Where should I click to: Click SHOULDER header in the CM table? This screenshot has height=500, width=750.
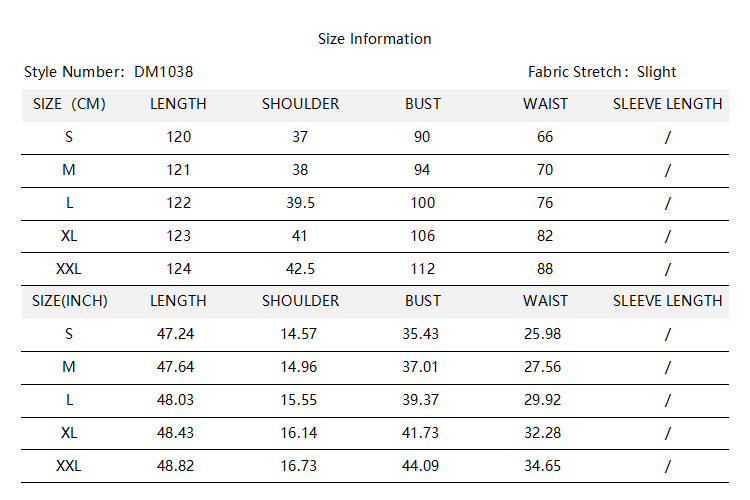click(300, 104)
